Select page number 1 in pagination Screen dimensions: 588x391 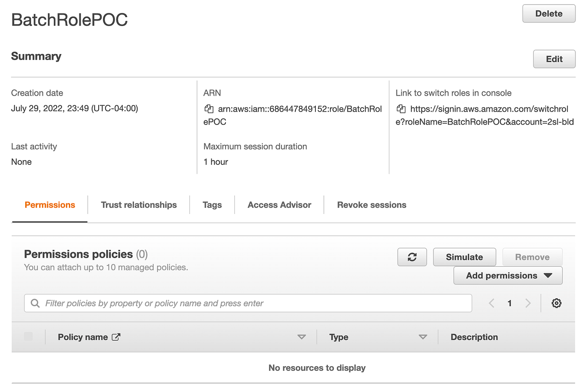click(x=509, y=303)
